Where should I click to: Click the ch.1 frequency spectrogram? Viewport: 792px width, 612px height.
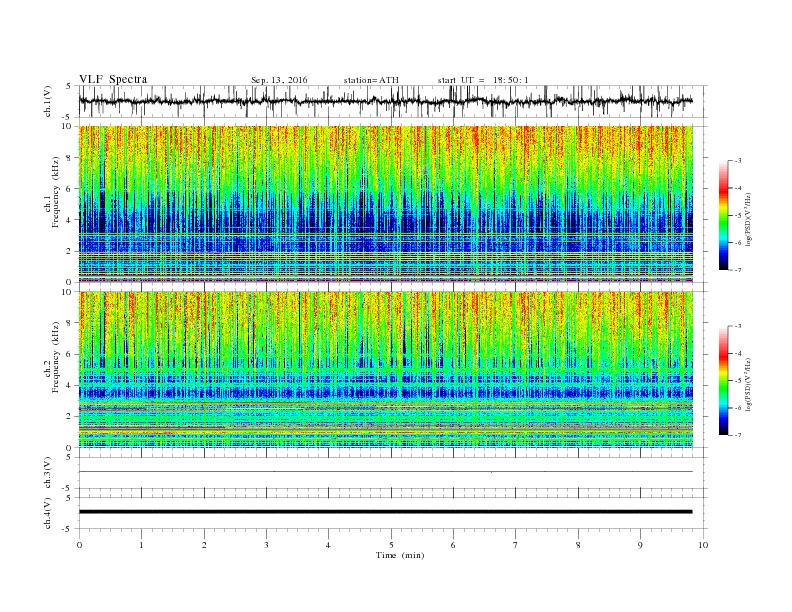click(386, 204)
